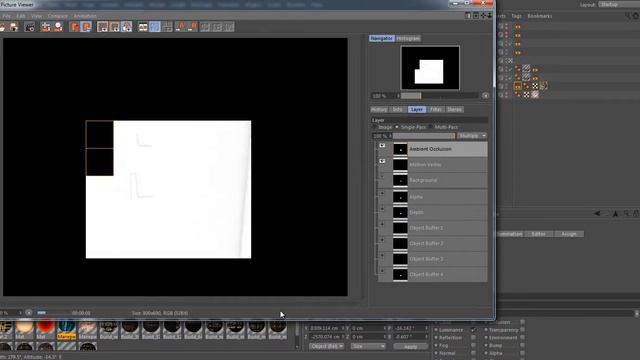Screen dimensions: 640x360
Task: Open the Bookmarks menu in Object Manager
Action: pos(540,16)
